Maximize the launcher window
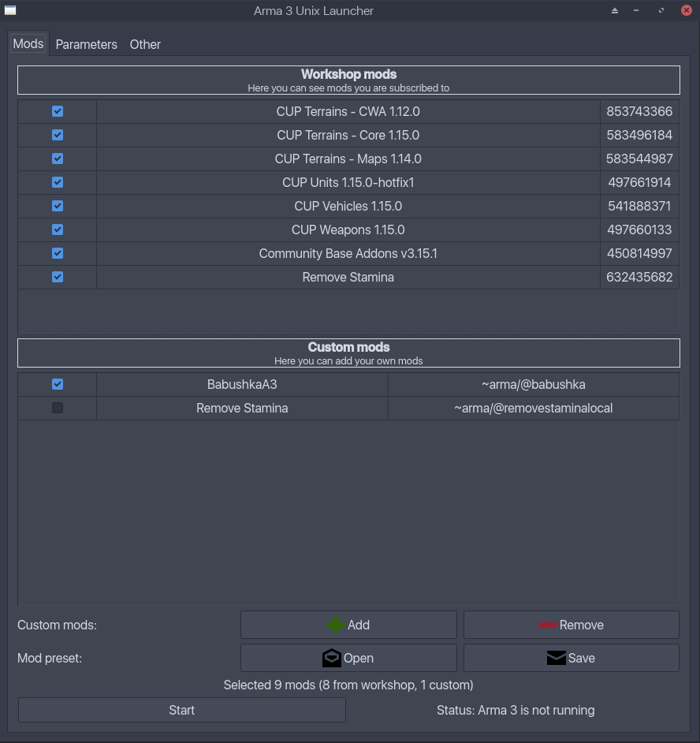The width and height of the screenshot is (700, 743). pos(661,10)
